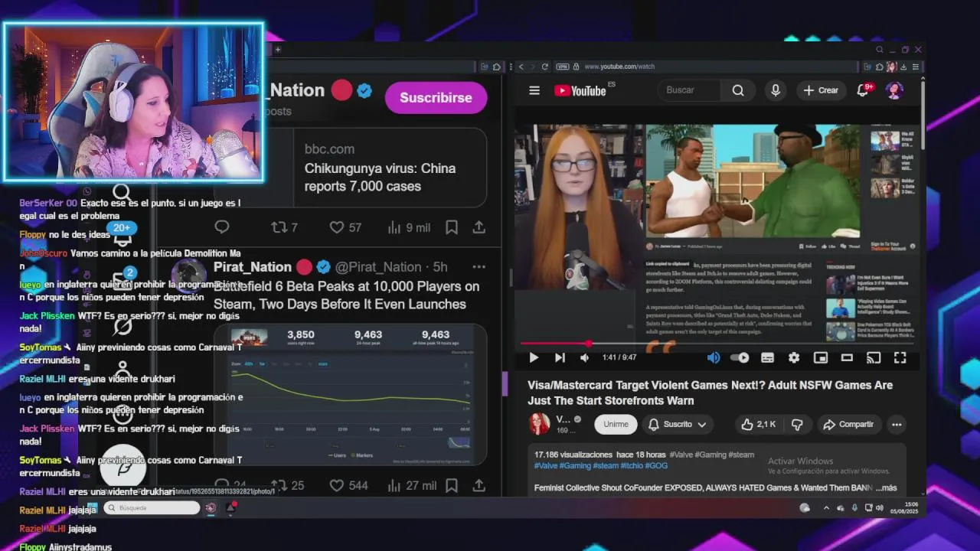The height and width of the screenshot is (551, 980).
Task: Open the first suggested video thumbnail in sidebar
Action: pos(885,141)
